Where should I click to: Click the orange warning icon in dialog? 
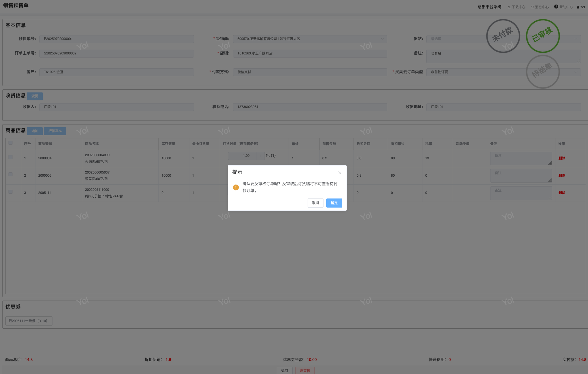[236, 187]
